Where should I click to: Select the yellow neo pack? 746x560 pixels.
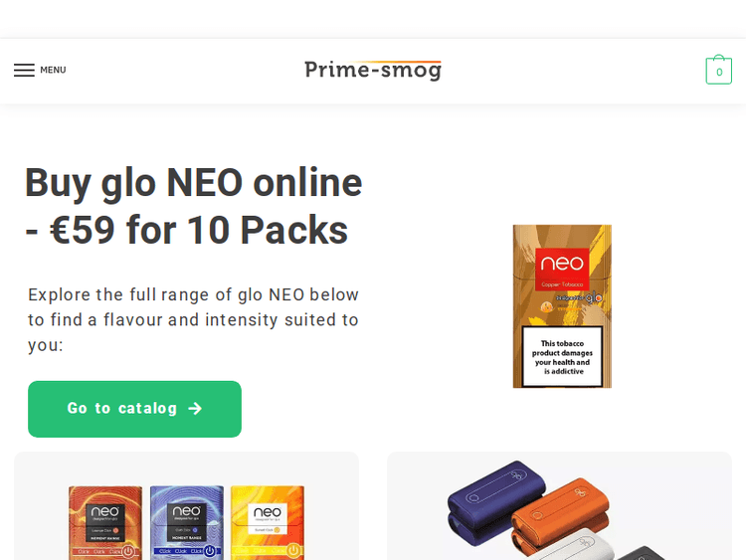(268, 522)
